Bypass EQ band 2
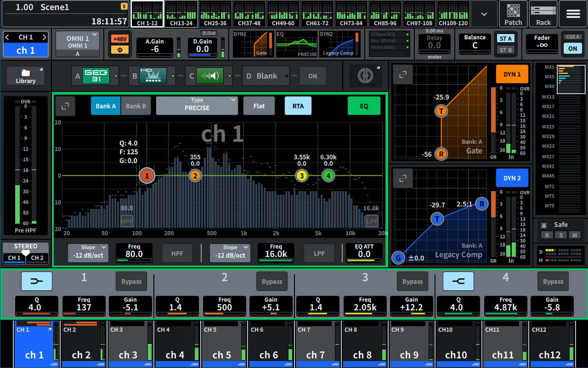The width and height of the screenshot is (588, 368). pos(272,282)
